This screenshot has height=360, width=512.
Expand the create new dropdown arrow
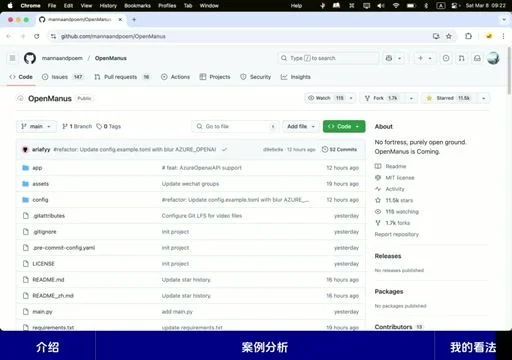tap(430, 58)
